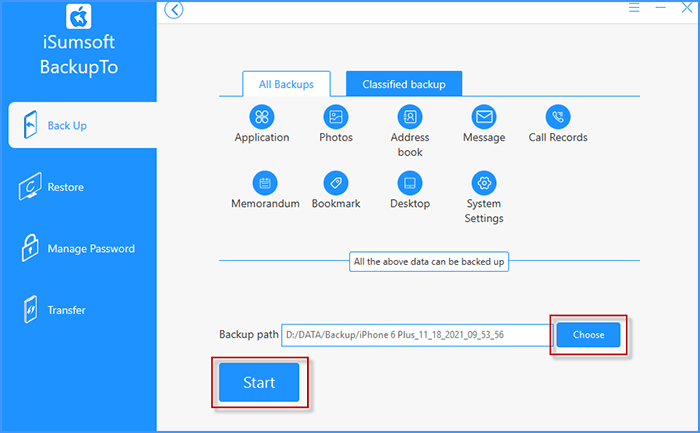Close the BackupTo window
Screen dimensions: 700x433
(x=687, y=8)
